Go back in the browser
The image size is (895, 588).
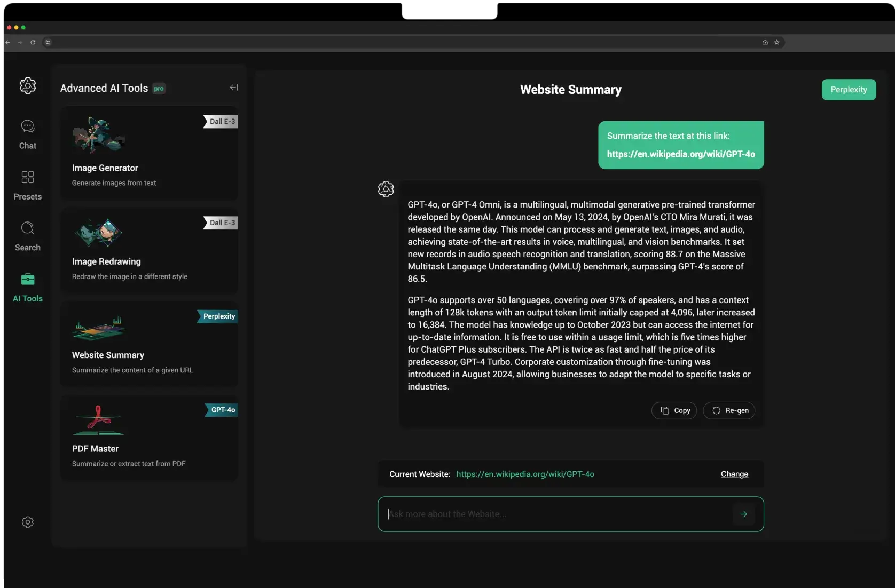[8, 42]
